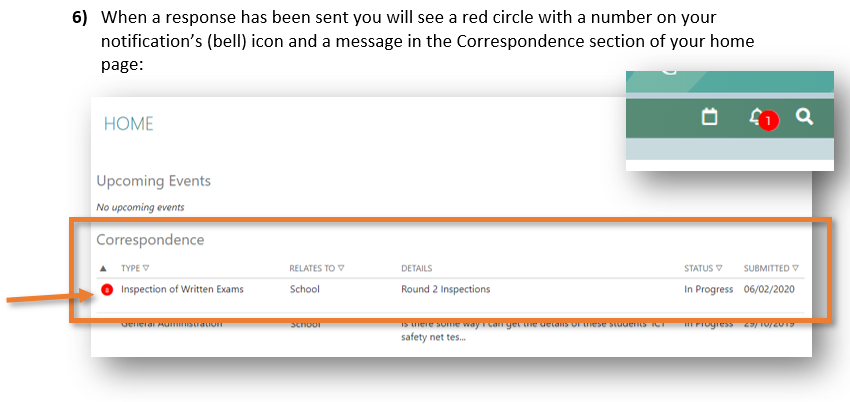The image size is (850, 402).
Task: Click School in the Inspection row
Action: 305,290
